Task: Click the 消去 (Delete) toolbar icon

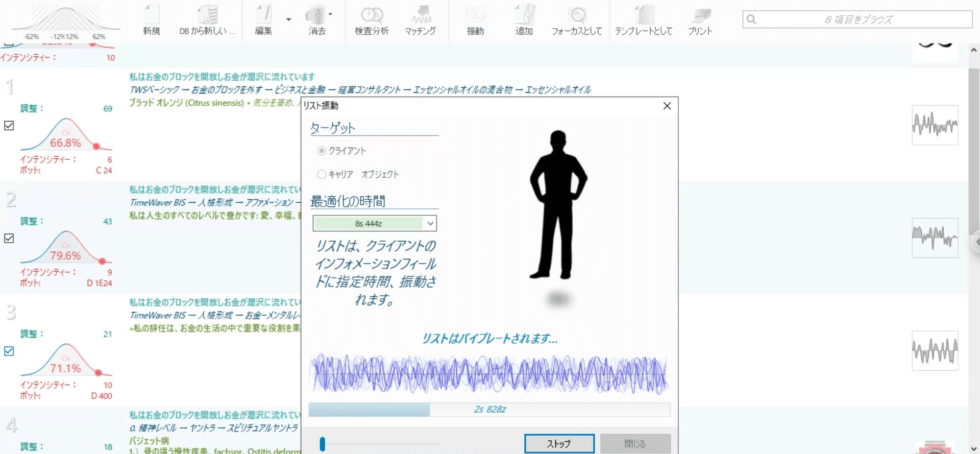Action: point(316,20)
